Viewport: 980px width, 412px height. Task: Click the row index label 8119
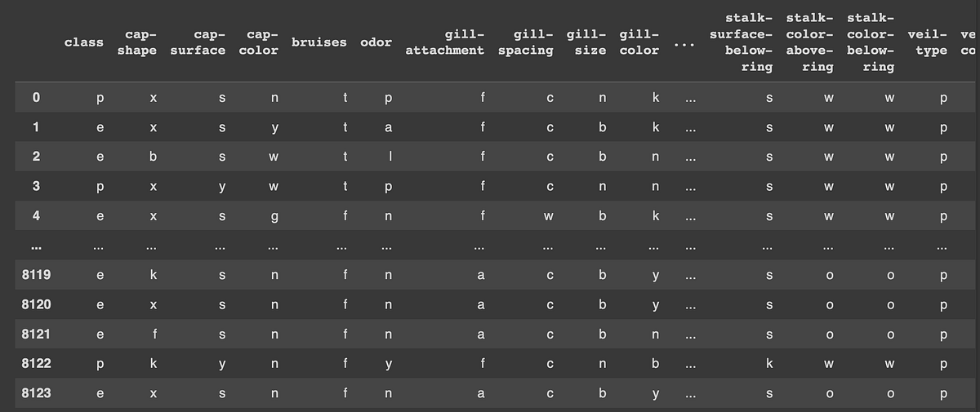[x=36, y=276]
